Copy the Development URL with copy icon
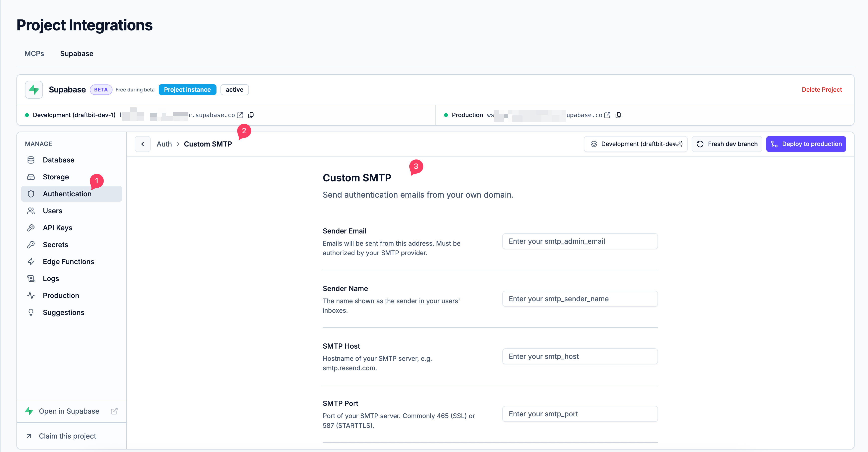The width and height of the screenshot is (868, 452). 251,115
